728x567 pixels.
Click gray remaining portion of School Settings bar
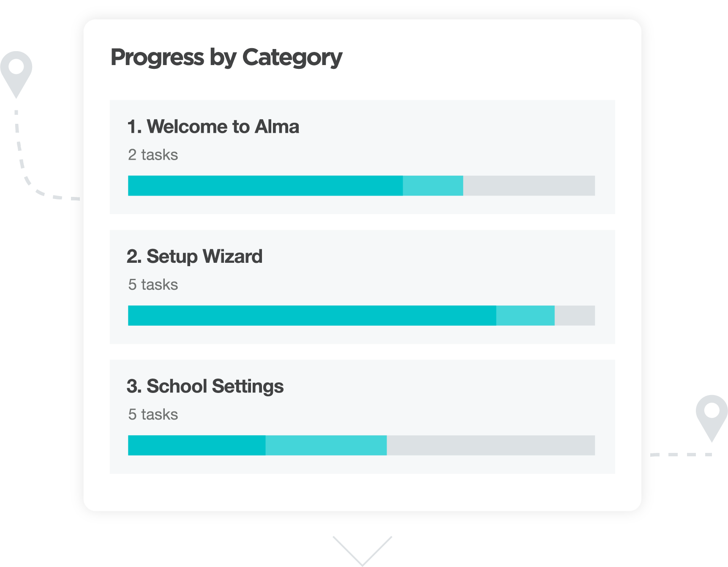coord(491,445)
